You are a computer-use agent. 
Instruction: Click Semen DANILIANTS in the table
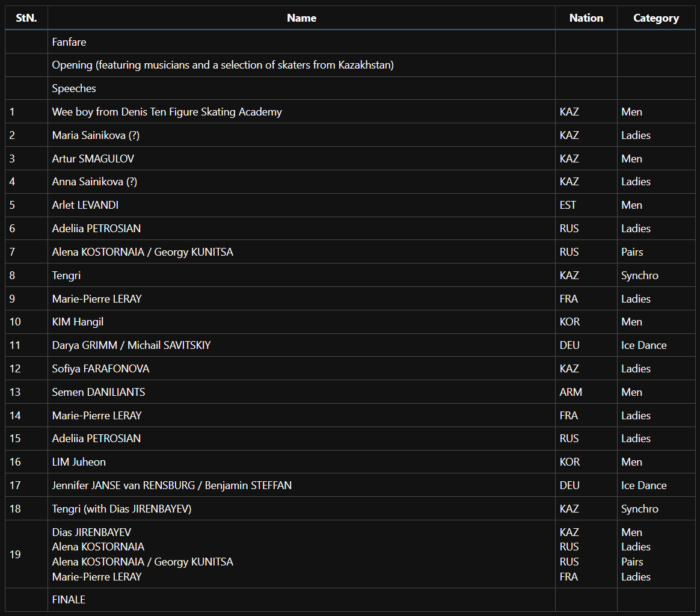[x=99, y=392]
